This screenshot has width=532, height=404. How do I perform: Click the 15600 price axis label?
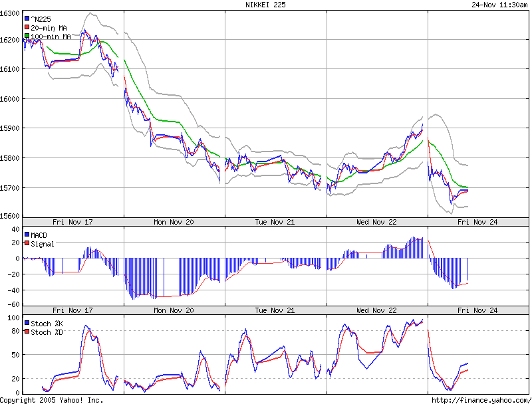pos(10,216)
